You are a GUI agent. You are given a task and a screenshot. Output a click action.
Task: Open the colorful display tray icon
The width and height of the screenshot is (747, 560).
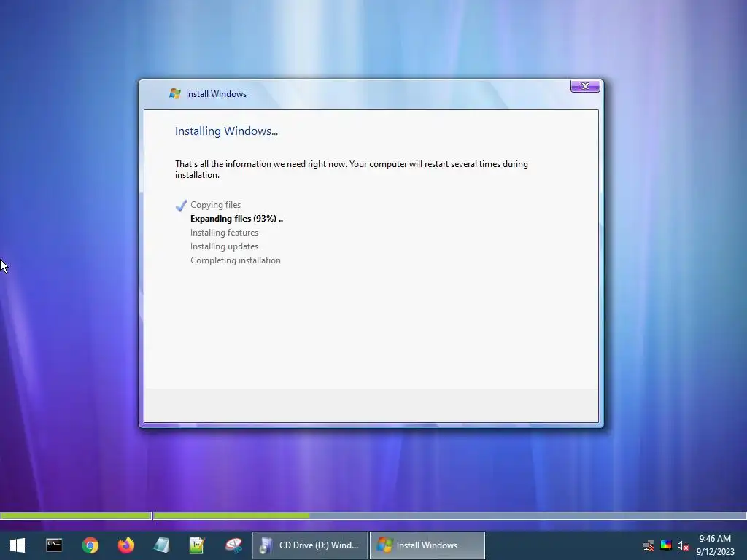point(666,545)
